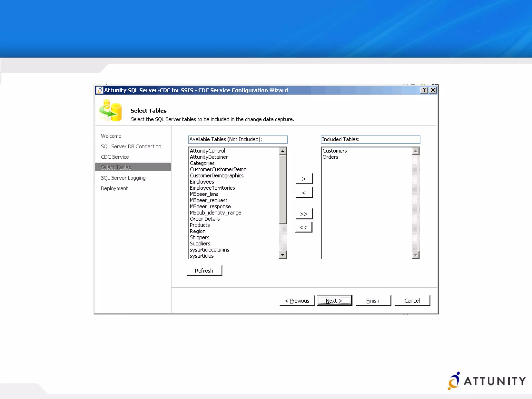The height and width of the screenshot is (399, 532).
Task: Select Orders in Included Tables
Action: coord(330,157)
